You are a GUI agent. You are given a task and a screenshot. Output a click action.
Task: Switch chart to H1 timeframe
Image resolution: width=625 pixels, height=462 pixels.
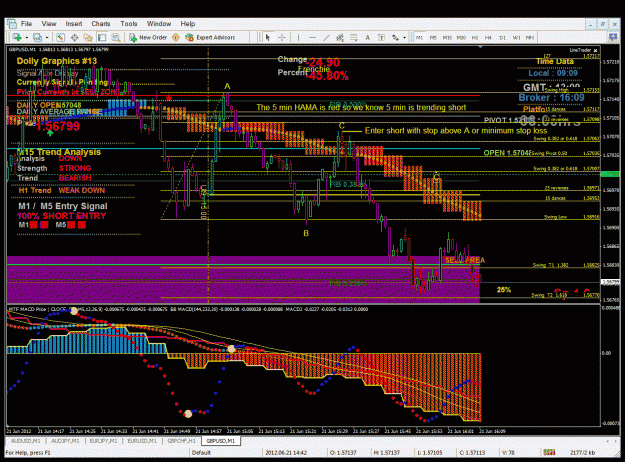click(x=475, y=37)
